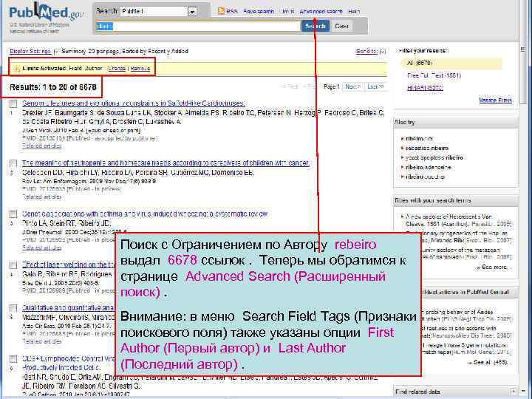
Task: Open the Save search link
Action: coord(259,12)
